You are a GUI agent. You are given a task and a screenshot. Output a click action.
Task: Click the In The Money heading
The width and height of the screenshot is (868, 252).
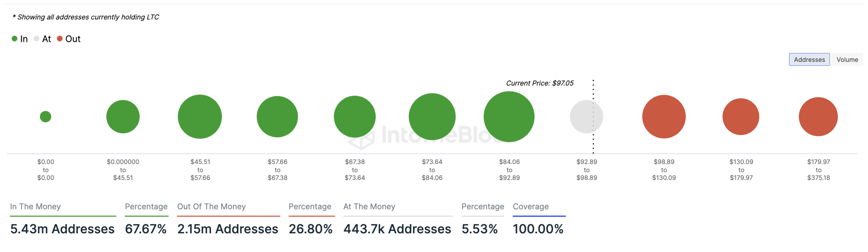[x=35, y=207]
